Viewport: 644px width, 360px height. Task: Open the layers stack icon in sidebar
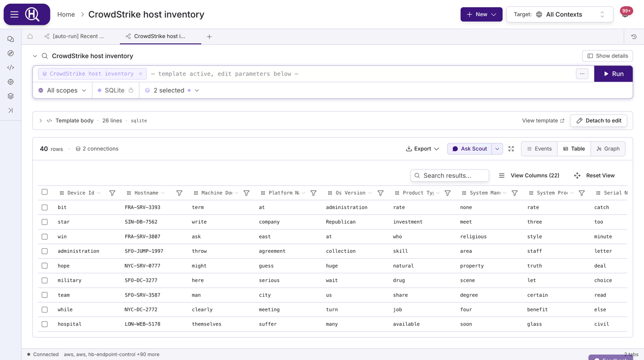point(11,96)
